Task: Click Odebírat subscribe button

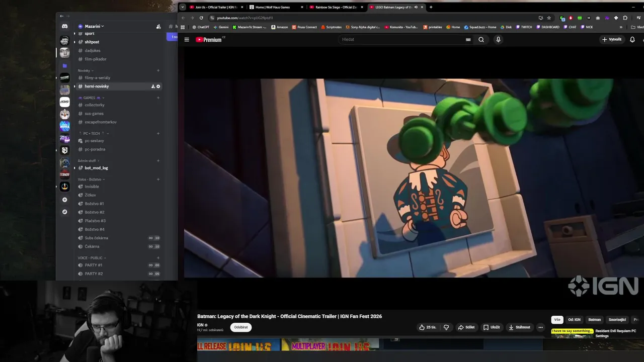Action: (x=241, y=327)
